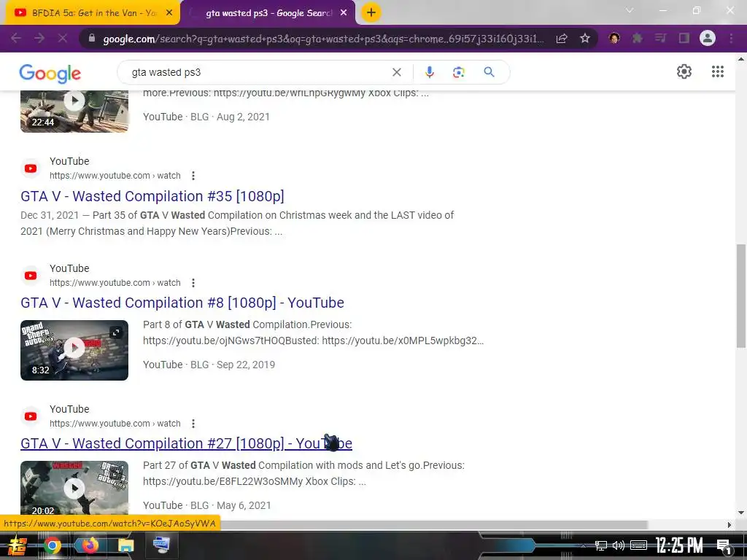This screenshot has width=747, height=560.
Task: Click the scroll right arrow
Action: (x=729, y=525)
